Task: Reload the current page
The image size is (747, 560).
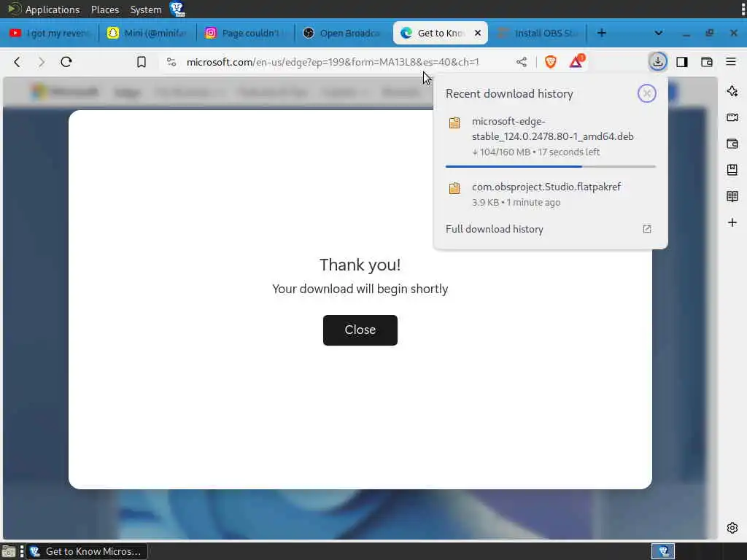Action: click(66, 62)
